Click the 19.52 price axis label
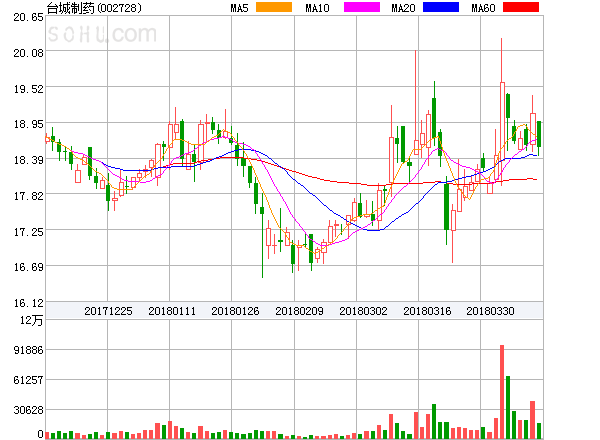The width and height of the screenshot is (600, 440). coord(28,89)
